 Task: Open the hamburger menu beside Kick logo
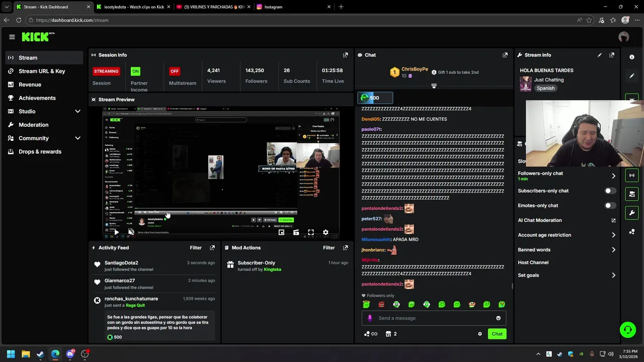click(12, 37)
